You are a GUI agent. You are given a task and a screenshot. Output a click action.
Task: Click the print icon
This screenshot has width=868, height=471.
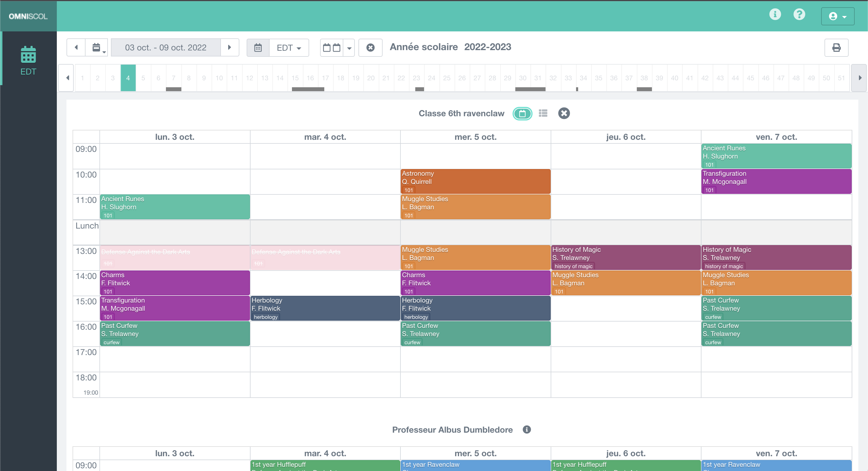(x=836, y=47)
